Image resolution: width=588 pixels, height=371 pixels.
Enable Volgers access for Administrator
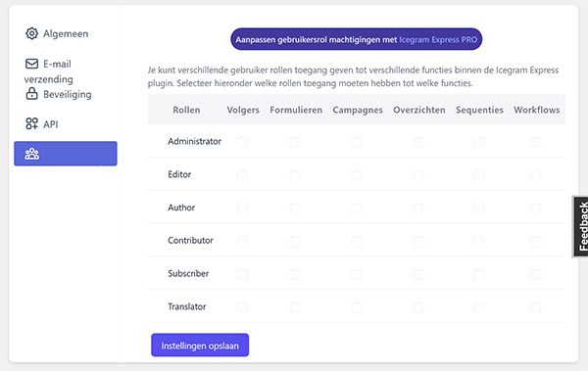pos(242,142)
